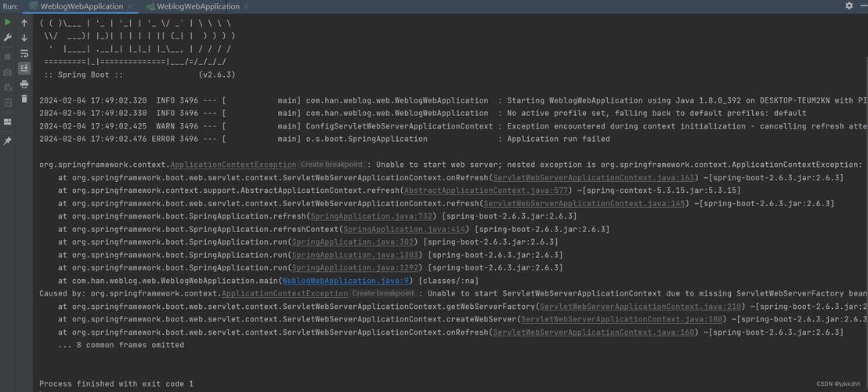Open ServletWebServerApplicationContext.java:145 link

584,203
